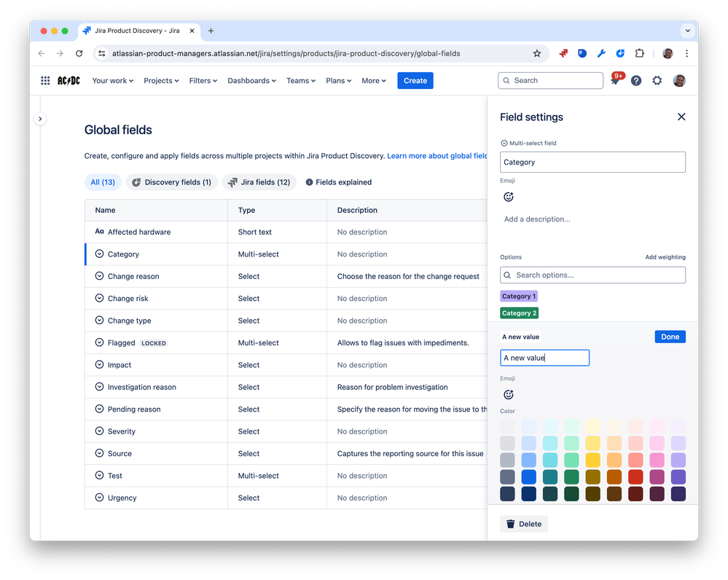The width and height of the screenshot is (728, 580).
Task: Open the user profile avatar in Jira header
Action: coord(678,81)
